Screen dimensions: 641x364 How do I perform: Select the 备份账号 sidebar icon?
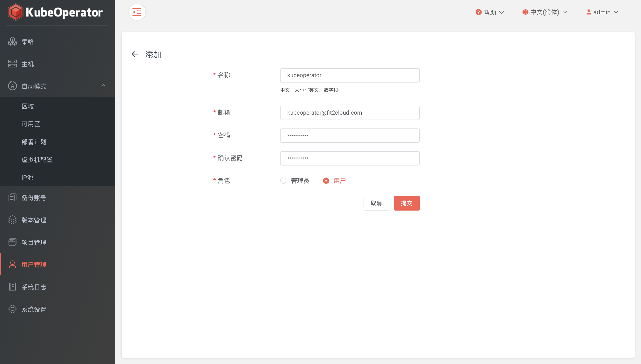pos(12,197)
